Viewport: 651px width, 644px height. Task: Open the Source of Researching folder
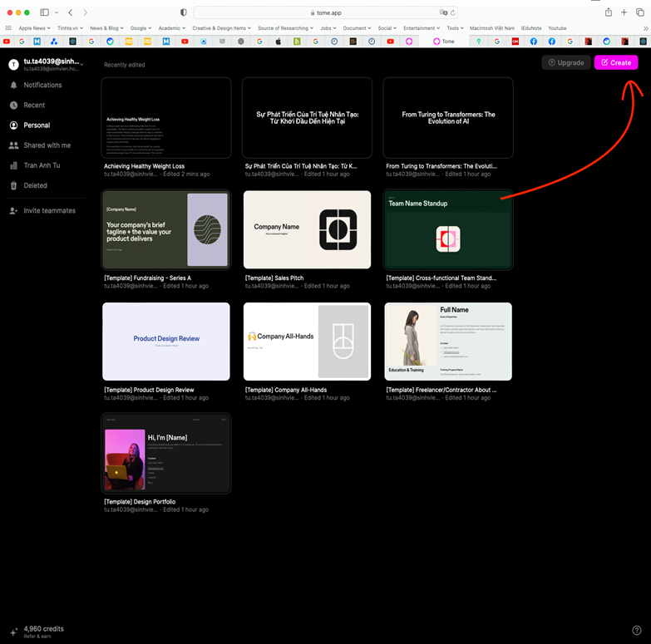[286, 28]
